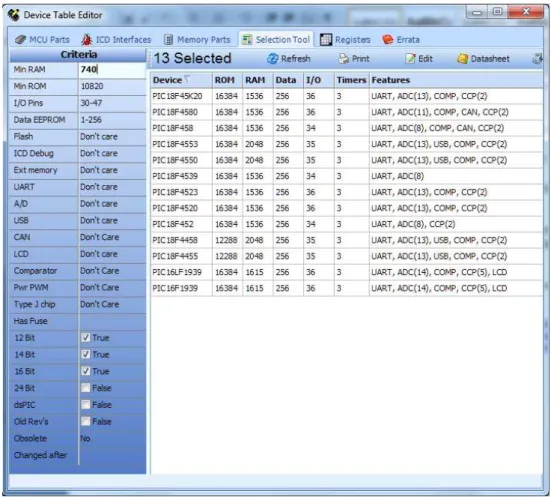Click the Obsolete value No
The image size is (551, 497).
point(85,438)
